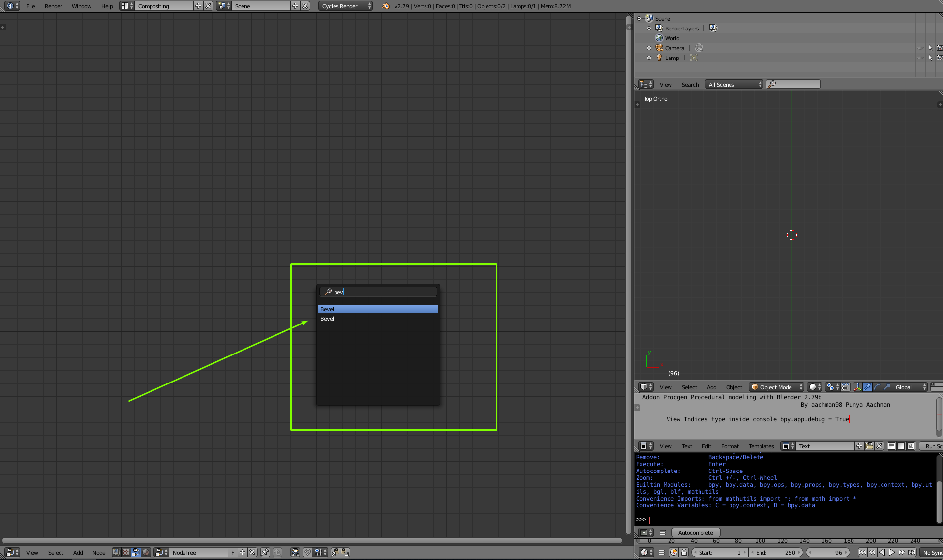Expand the Lamp outliner item
Image resolution: width=943 pixels, height=560 pixels.
[649, 58]
